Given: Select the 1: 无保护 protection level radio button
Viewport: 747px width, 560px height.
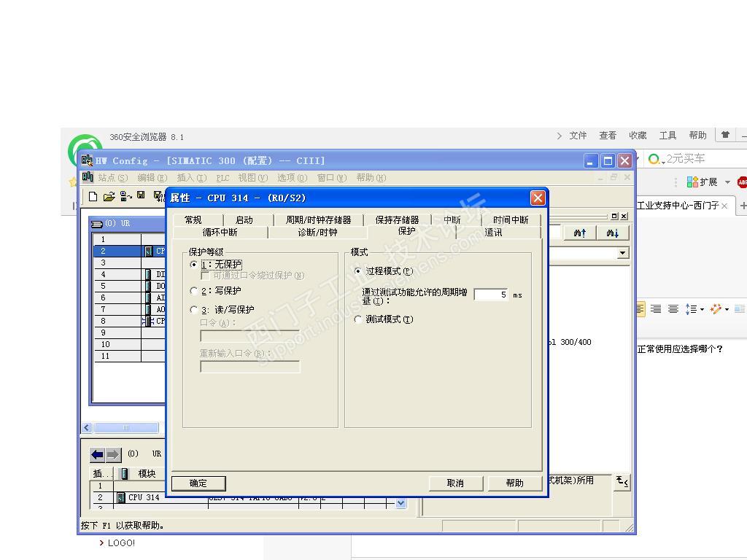Looking at the screenshot, I should pyautogui.click(x=193, y=264).
